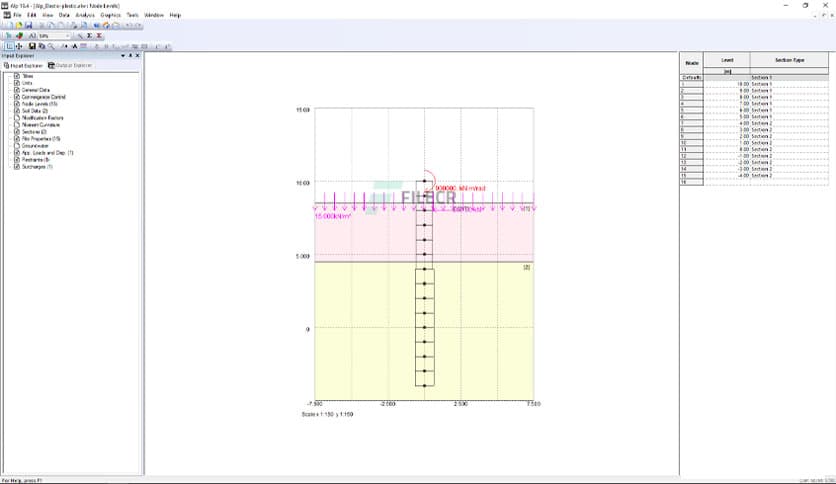
Task: Click the red-green cube analysis icon
Action: (19, 36)
